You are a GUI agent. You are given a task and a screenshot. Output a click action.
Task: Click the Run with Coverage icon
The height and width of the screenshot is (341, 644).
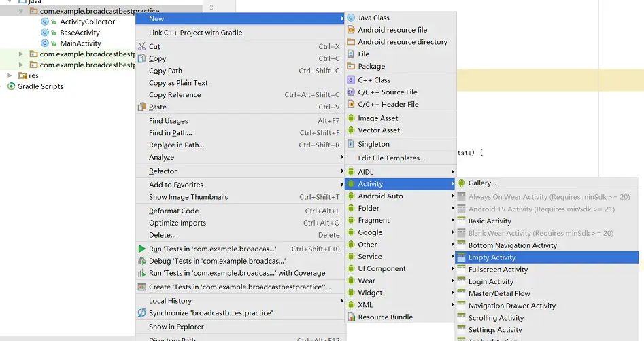(141, 273)
